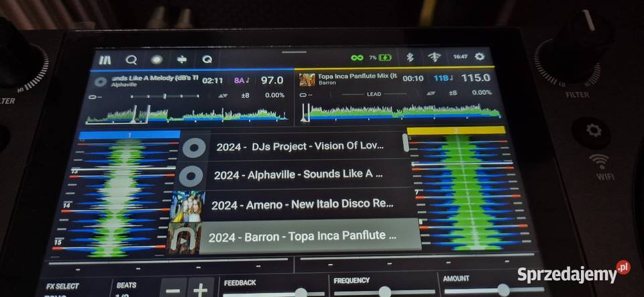The image size is (644, 297).
Task: Toggle deck 2 time display 00:10
Action: pos(413,78)
